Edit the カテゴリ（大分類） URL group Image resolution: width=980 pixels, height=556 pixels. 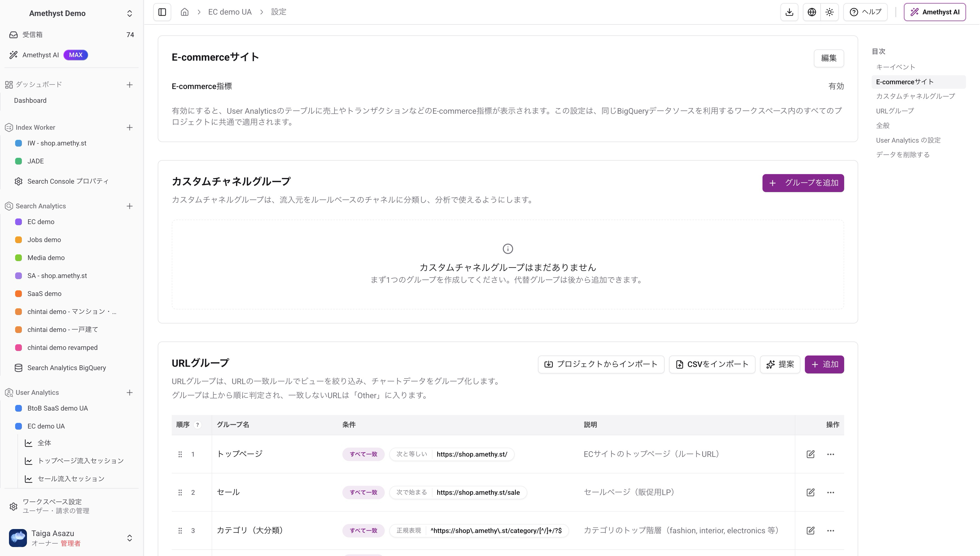point(810,531)
